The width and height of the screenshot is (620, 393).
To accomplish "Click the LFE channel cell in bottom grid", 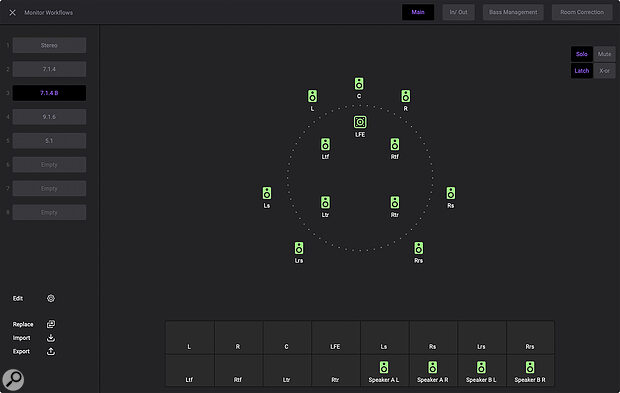I will [x=336, y=338].
